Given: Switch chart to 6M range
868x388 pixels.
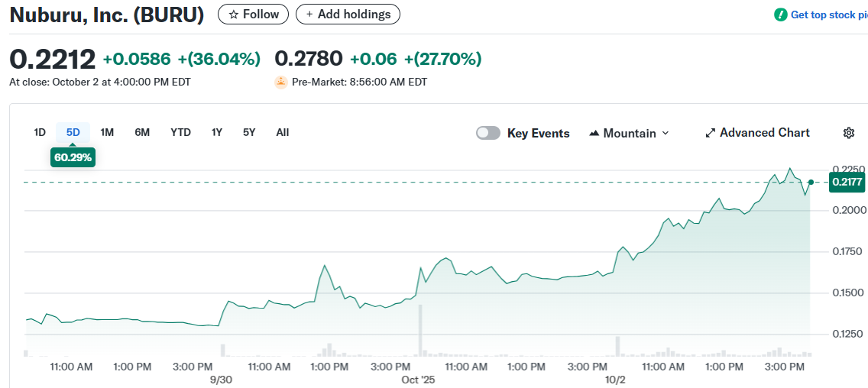Looking at the screenshot, I should click(x=142, y=132).
